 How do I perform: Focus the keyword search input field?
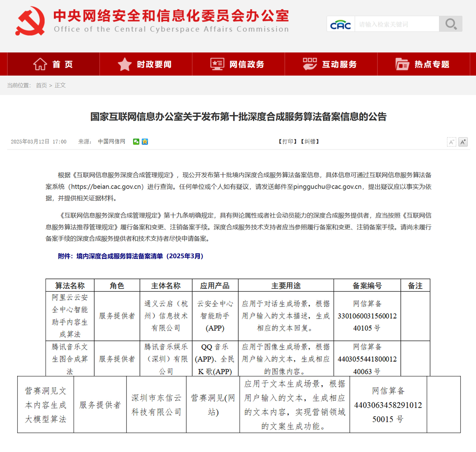397,24
